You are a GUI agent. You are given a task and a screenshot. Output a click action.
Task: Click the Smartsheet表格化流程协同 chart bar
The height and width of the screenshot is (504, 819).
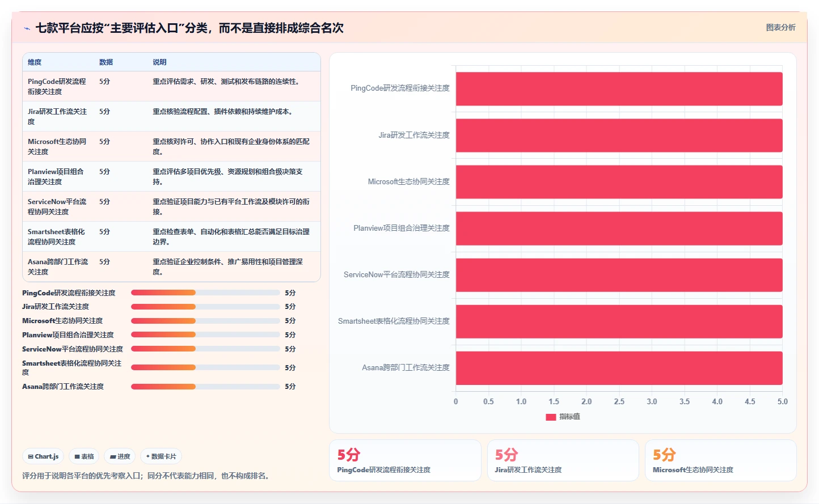pyautogui.click(x=619, y=321)
